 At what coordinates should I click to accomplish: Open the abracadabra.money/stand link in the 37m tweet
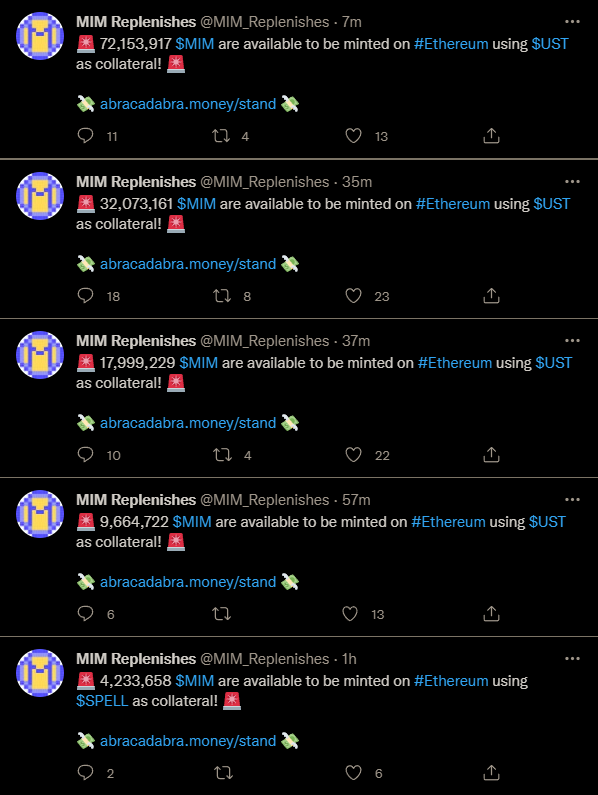pos(188,423)
